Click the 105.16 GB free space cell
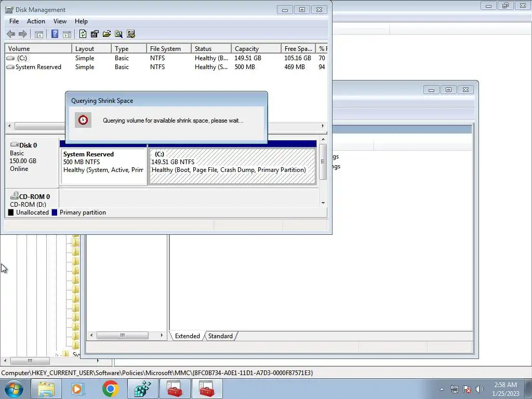 298,58
